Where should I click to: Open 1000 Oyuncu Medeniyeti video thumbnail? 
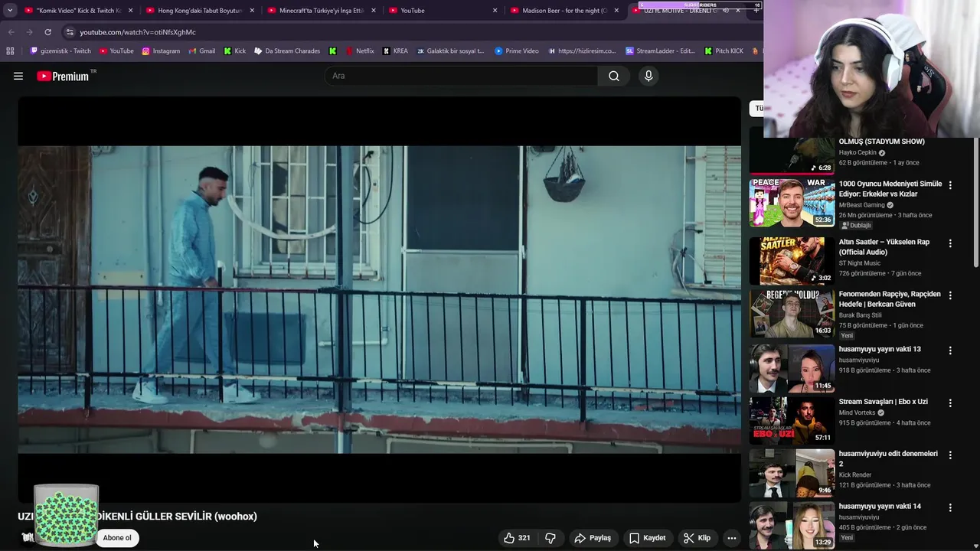coord(792,203)
